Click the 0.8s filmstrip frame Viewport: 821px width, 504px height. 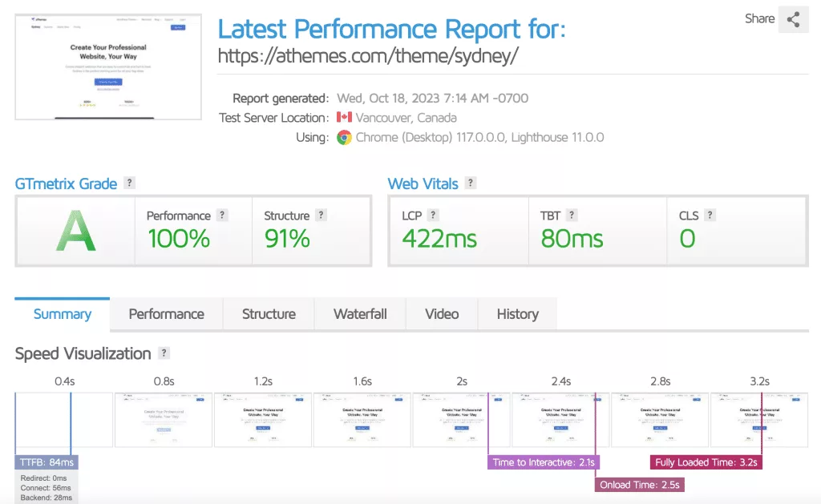point(164,420)
